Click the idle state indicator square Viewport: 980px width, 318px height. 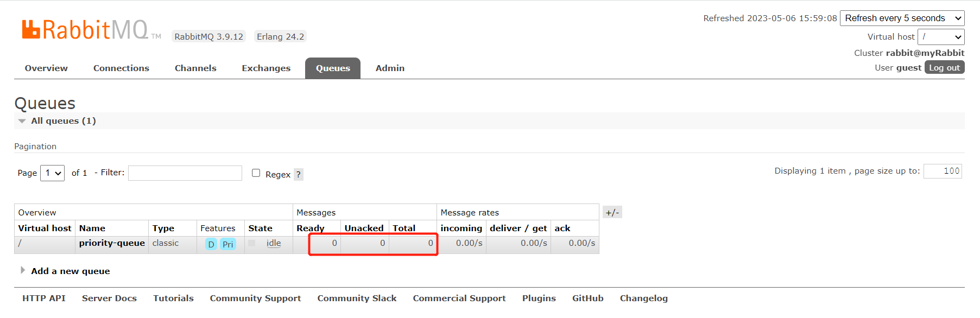coord(252,243)
